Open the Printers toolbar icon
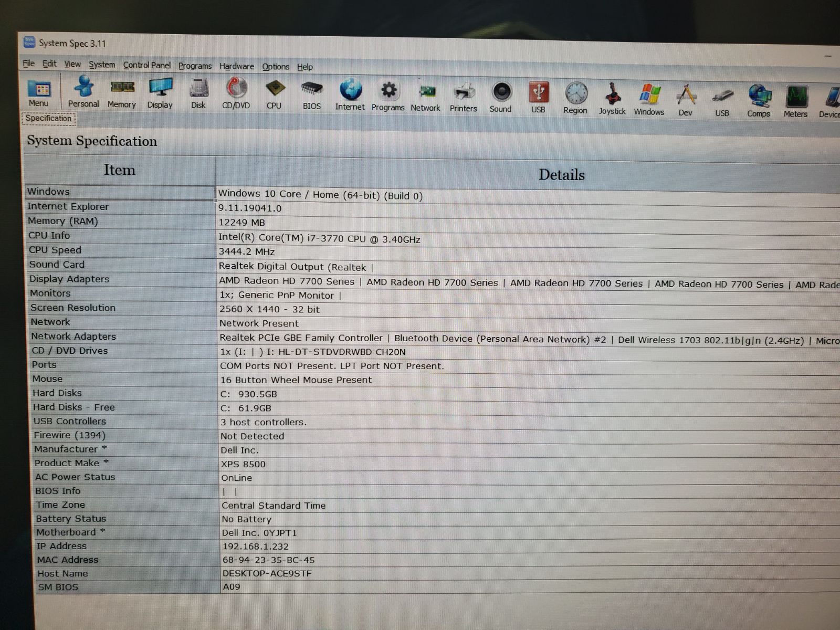840x630 pixels. tap(464, 98)
